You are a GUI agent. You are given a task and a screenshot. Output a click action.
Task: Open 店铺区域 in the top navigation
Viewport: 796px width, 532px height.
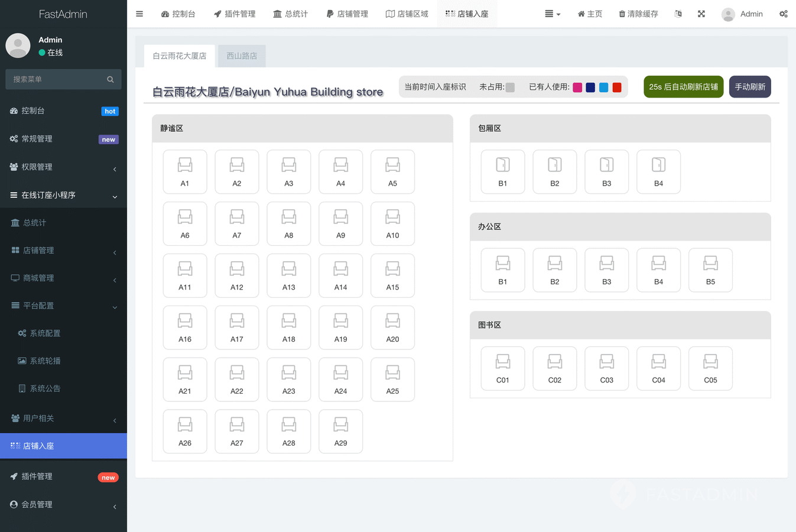pyautogui.click(x=407, y=14)
